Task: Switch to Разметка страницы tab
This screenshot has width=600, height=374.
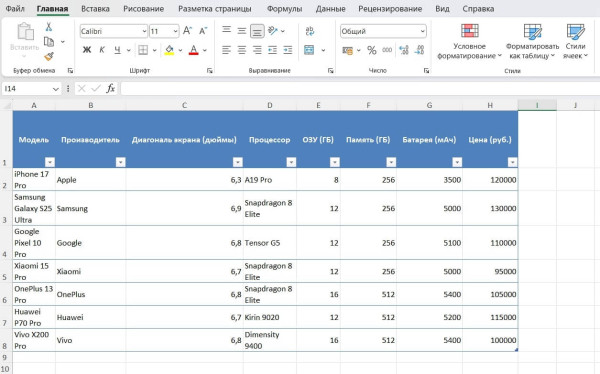Action: coord(215,8)
